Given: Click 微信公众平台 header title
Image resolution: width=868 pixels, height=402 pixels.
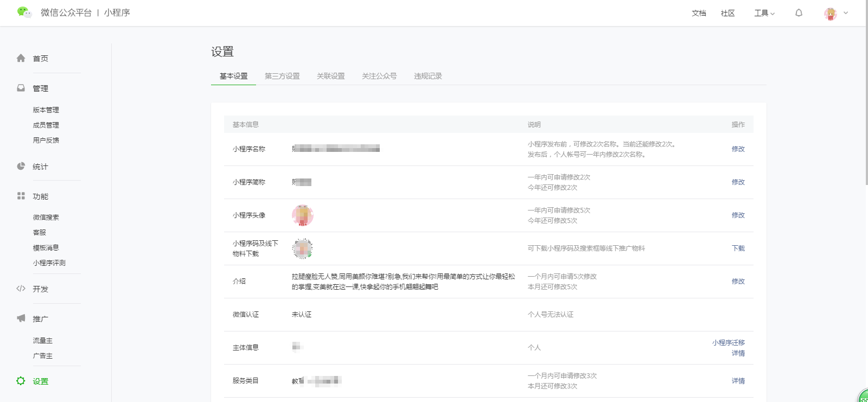Looking at the screenshot, I should coord(66,12).
